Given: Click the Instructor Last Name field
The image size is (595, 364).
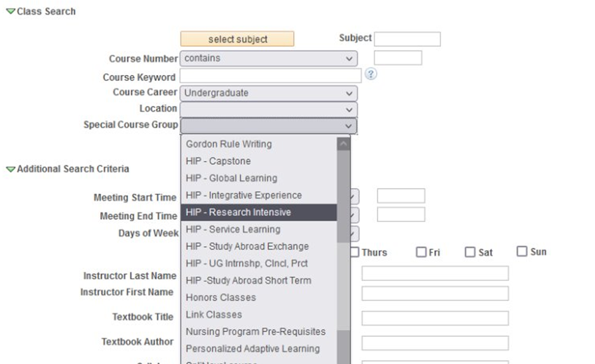Looking at the screenshot, I should pos(435,274).
